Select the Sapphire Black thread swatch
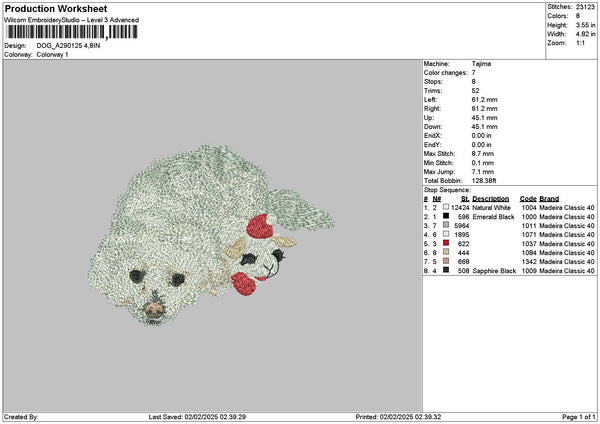Image resolution: width=600 pixels, height=424 pixels. (x=444, y=270)
